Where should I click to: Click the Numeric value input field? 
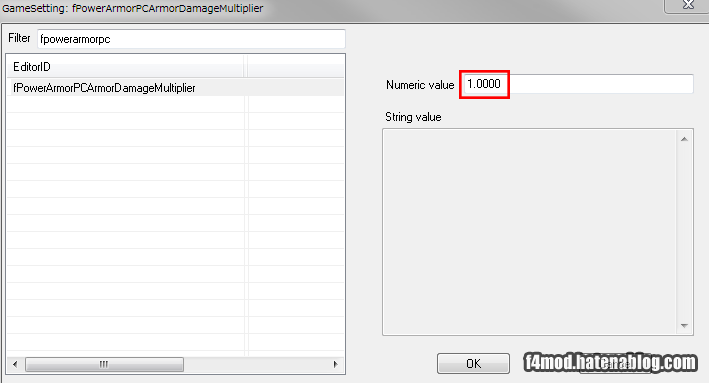578,84
